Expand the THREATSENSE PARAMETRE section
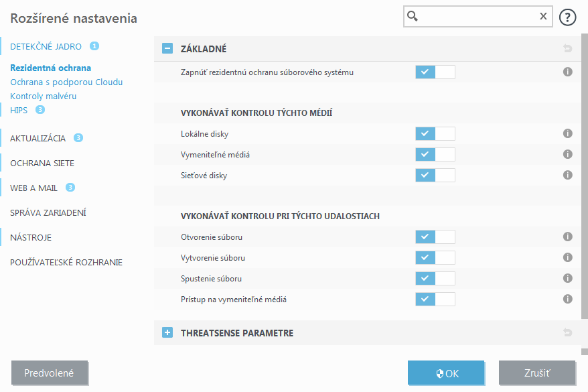Image resolution: width=588 pixels, height=392 pixels. (167, 332)
